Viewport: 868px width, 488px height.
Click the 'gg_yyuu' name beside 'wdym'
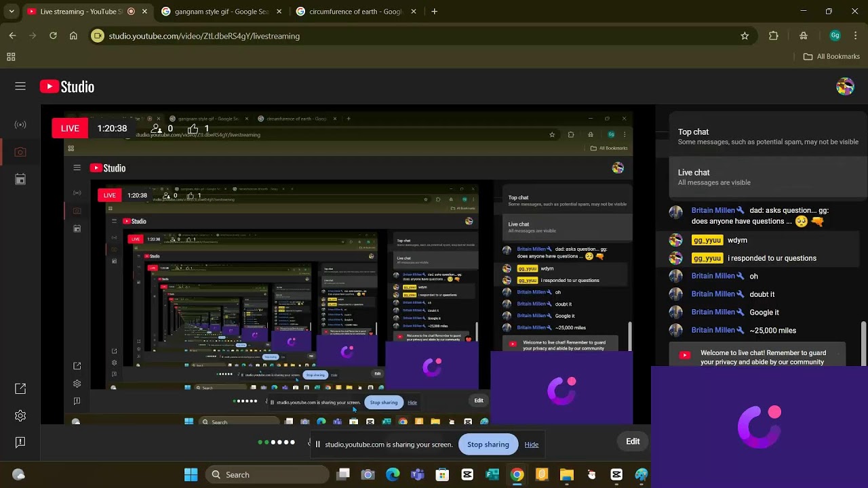click(707, 240)
